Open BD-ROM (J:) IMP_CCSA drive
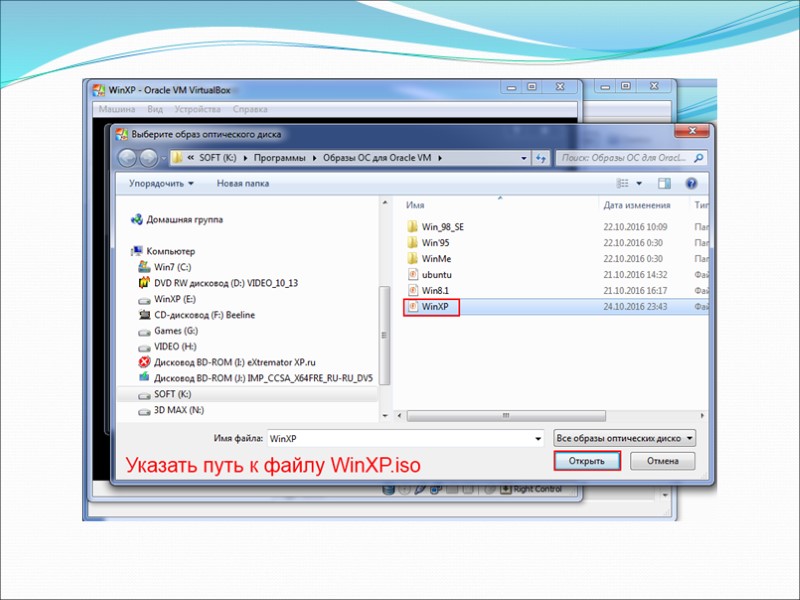The height and width of the screenshot is (600, 800). [x=256, y=378]
